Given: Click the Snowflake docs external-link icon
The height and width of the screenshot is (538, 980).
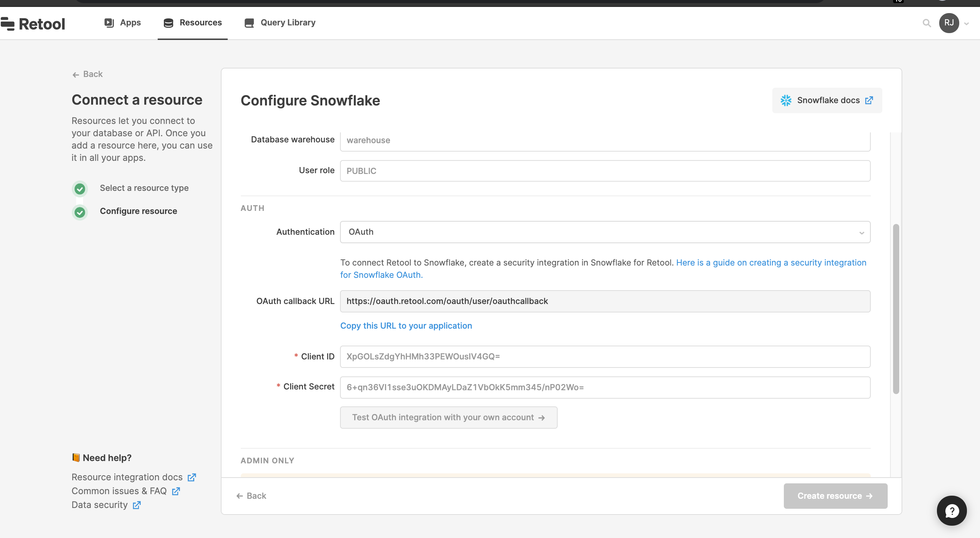Looking at the screenshot, I should coord(869,100).
